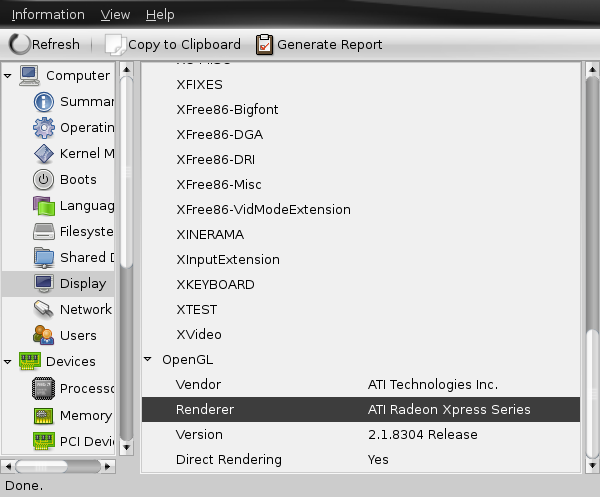Click the OpenGL group label

coord(188,360)
